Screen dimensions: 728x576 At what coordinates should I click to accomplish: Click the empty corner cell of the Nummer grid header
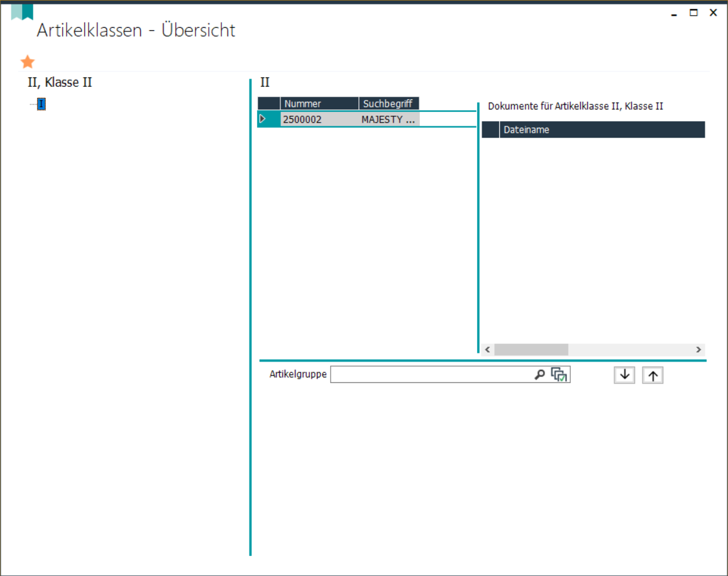point(269,104)
